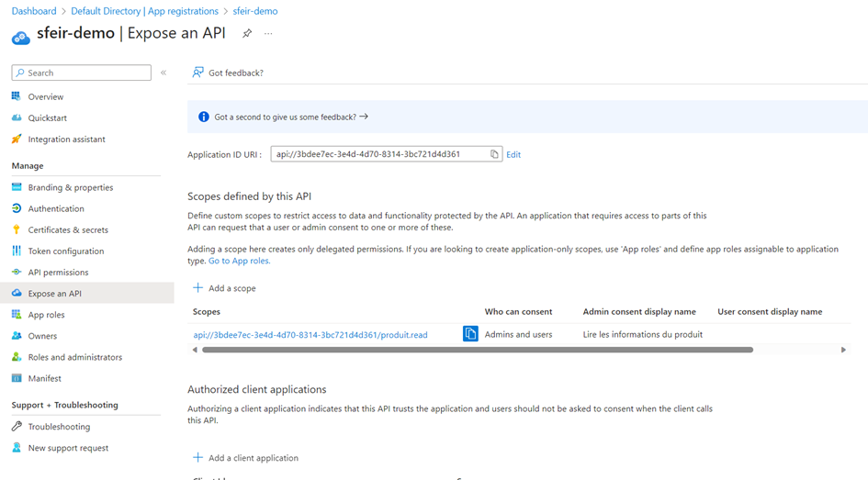
Task: Copy the produit.read scope URI
Action: tap(470, 334)
